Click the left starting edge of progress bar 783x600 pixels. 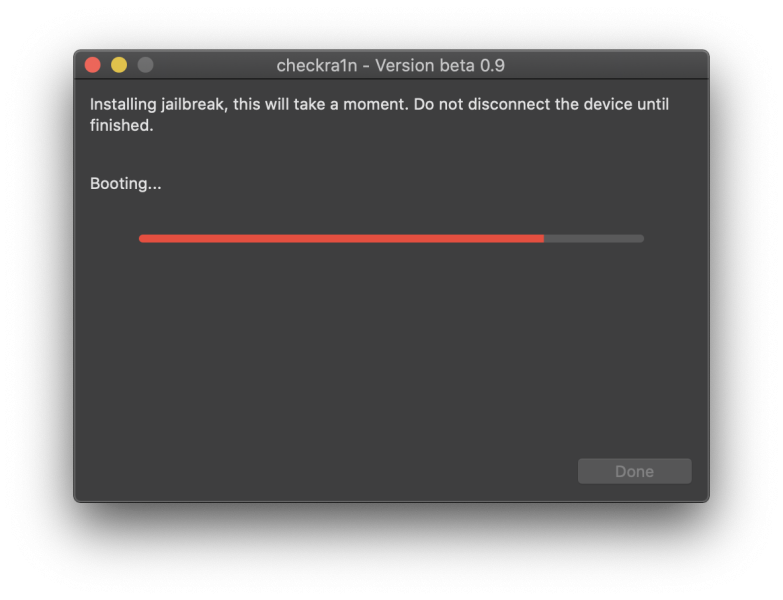[142, 238]
